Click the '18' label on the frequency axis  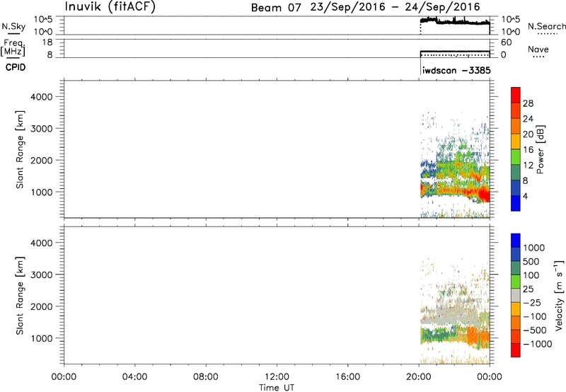pyautogui.click(x=47, y=42)
